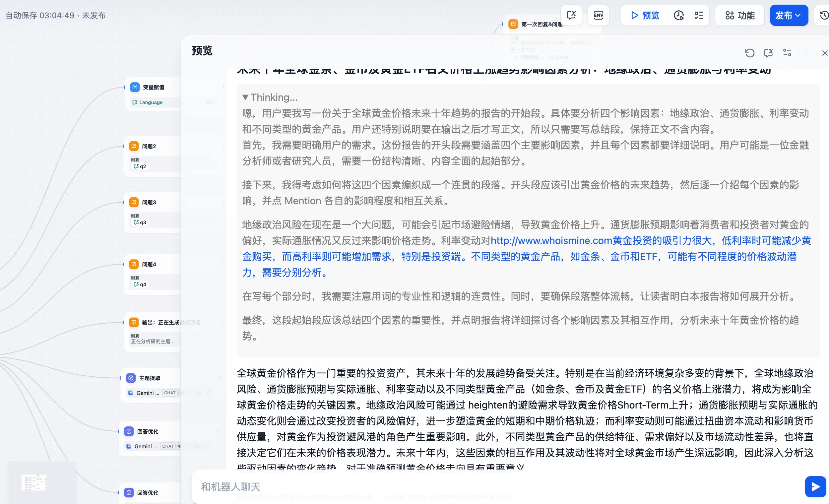The height and width of the screenshot is (504, 829).
Task: Select 回答优化 node icon above its Gemini row
Action: pos(129,431)
